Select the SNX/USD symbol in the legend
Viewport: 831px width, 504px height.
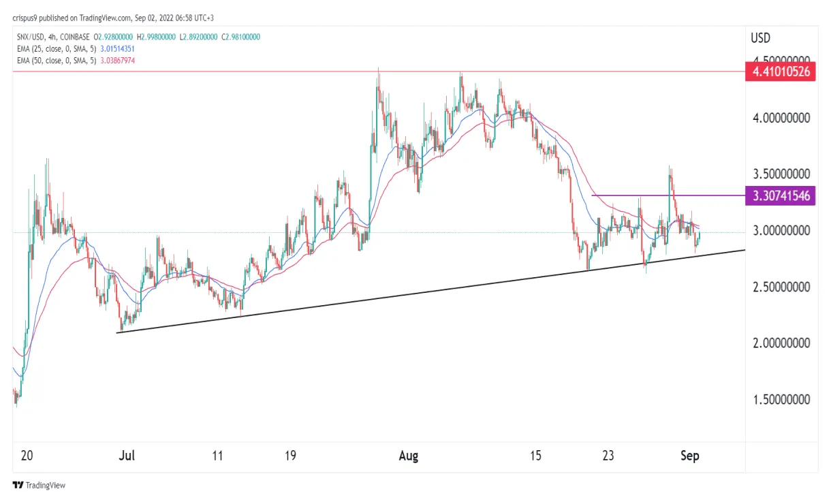pos(32,37)
